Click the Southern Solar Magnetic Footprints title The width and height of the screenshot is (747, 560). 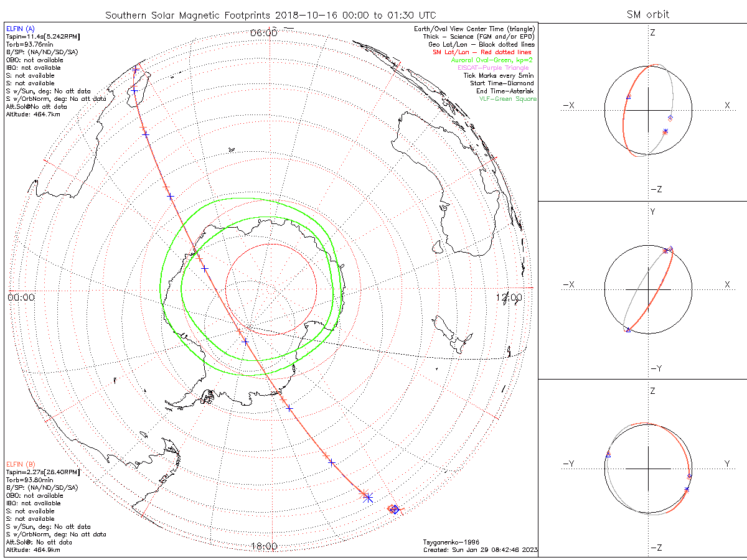coord(270,14)
